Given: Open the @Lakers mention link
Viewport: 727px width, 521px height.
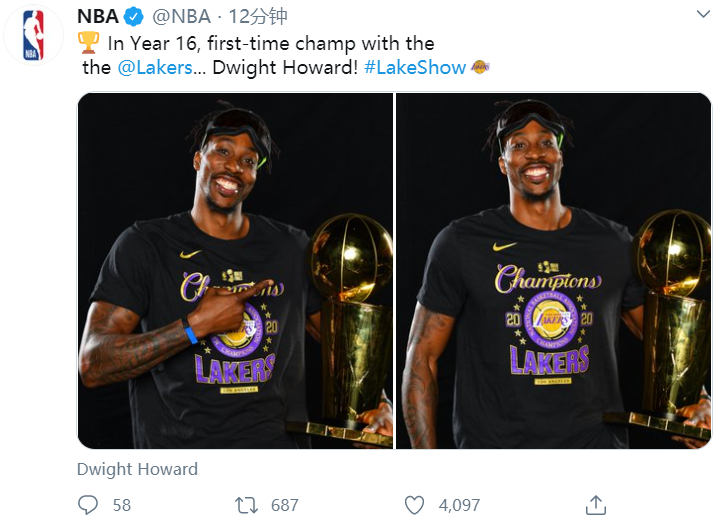Looking at the screenshot, I should pos(153,68).
